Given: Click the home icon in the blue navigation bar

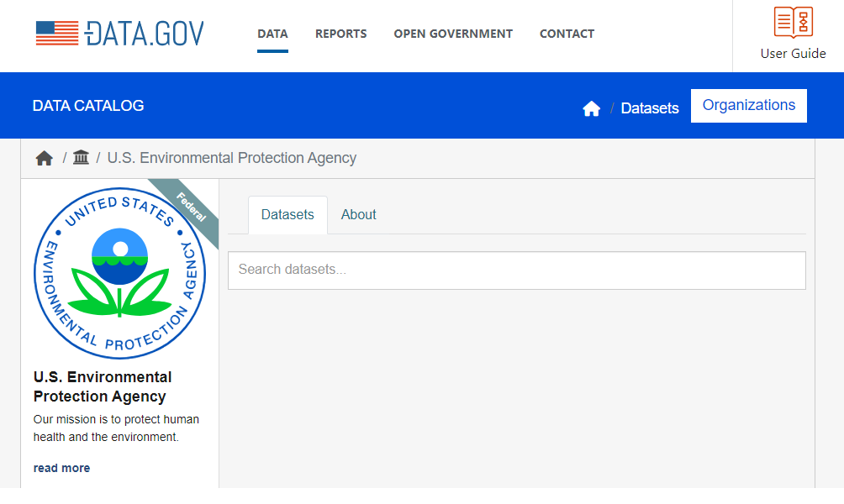Looking at the screenshot, I should [591, 108].
